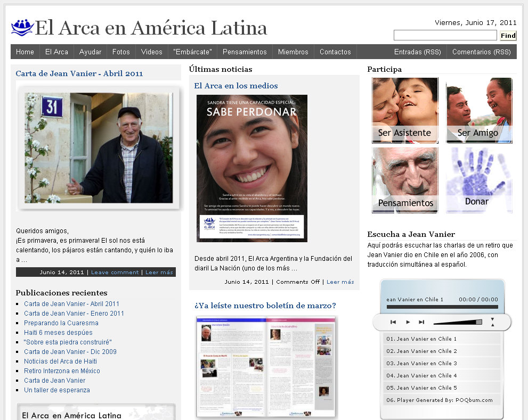Open the Contactos menu item

tap(335, 52)
